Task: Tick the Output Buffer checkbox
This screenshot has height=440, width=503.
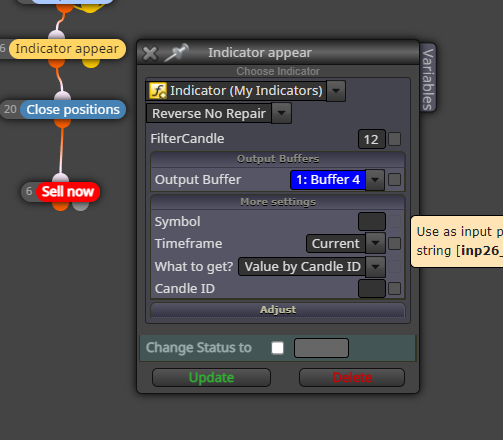Action: point(395,180)
